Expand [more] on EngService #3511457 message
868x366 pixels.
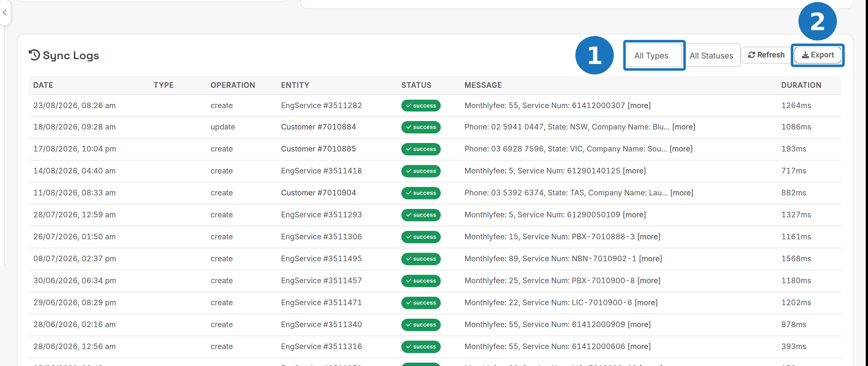pyautogui.click(x=649, y=280)
